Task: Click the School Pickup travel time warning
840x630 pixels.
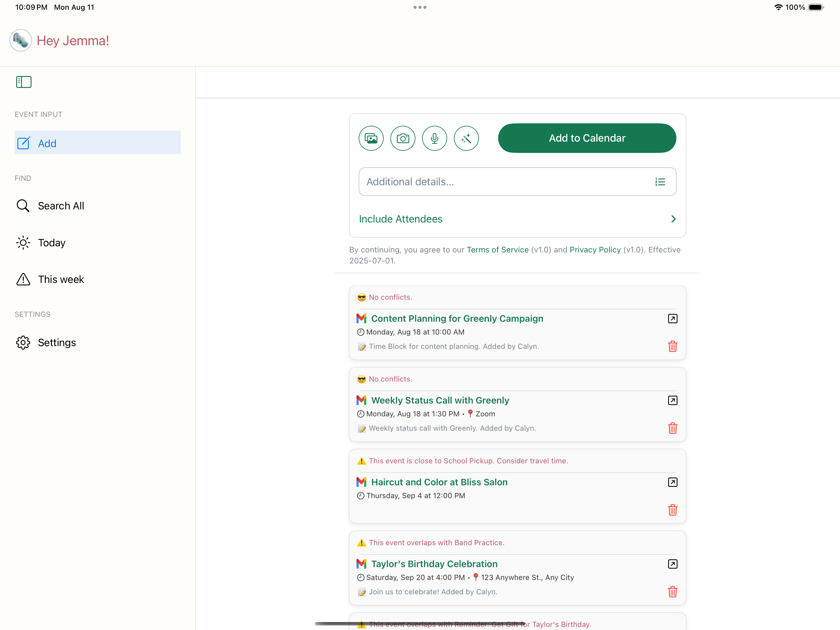Action: point(468,461)
